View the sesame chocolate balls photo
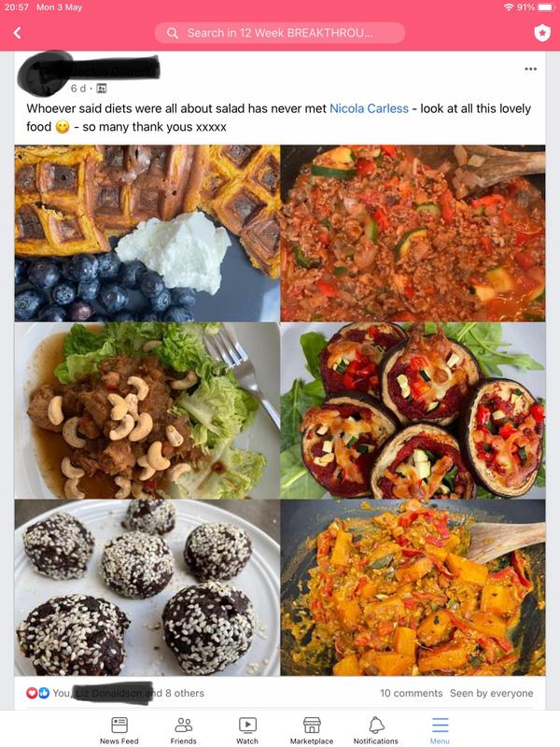The height and width of the screenshot is (747, 560). tap(147, 587)
